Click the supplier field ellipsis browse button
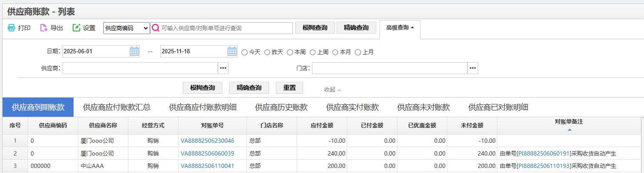 [x=224, y=68]
